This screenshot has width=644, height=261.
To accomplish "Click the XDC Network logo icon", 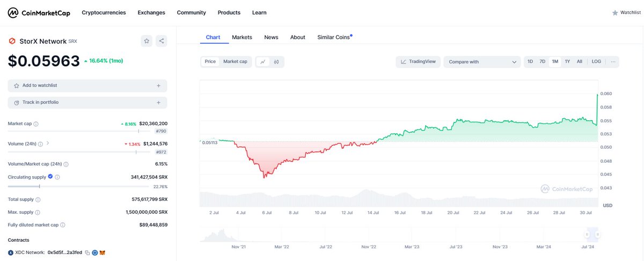I will coord(11,252).
